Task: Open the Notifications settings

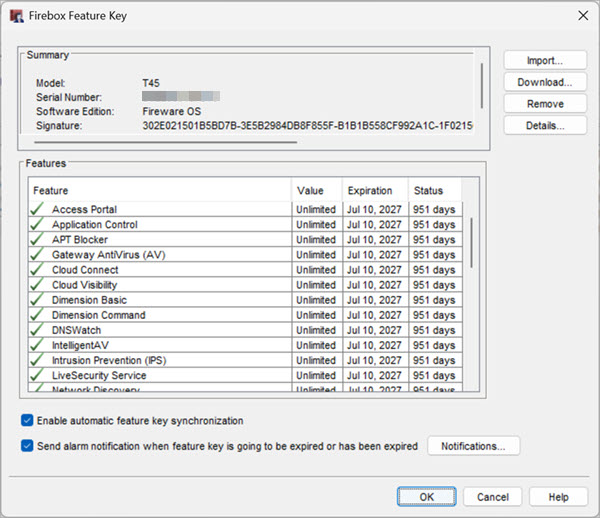Action: (x=473, y=446)
